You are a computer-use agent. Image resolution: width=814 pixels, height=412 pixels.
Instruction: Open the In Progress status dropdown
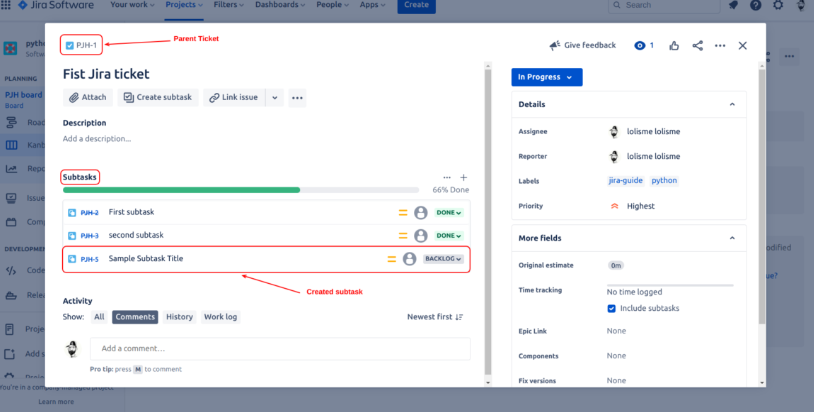pyautogui.click(x=546, y=77)
